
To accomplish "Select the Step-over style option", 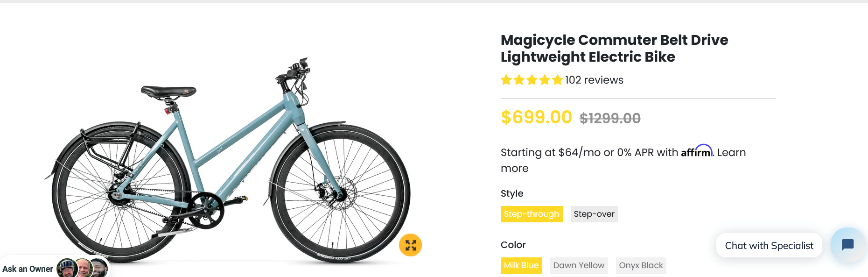I will click(594, 214).
